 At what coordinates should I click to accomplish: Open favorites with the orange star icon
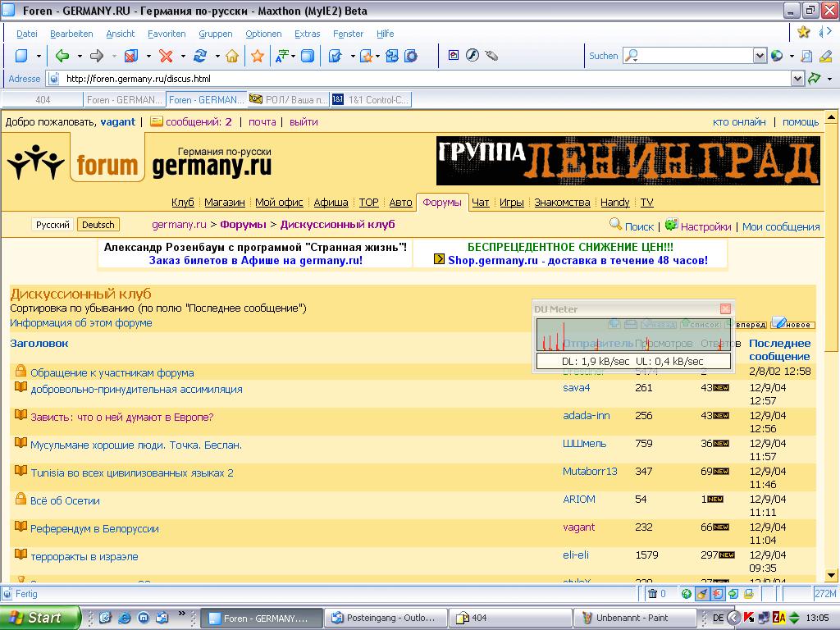click(x=258, y=56)
